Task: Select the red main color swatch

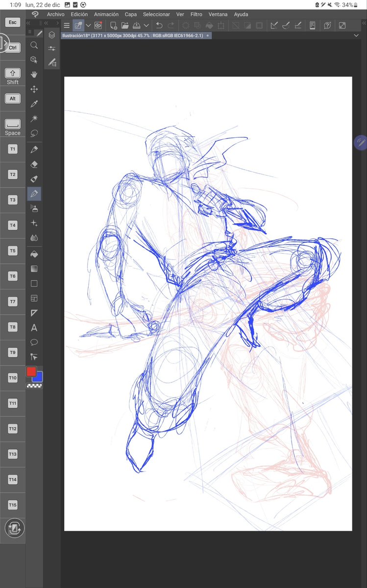Action: tap(31, 372)
